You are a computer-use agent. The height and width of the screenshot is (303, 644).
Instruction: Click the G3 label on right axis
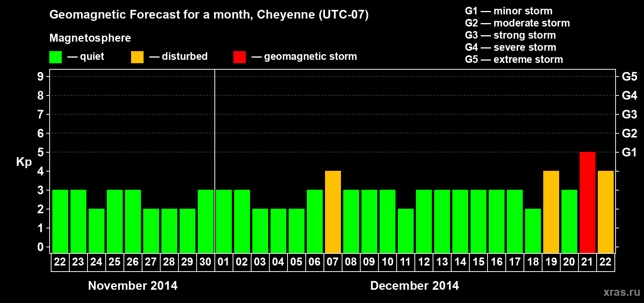tap(629, 114)
